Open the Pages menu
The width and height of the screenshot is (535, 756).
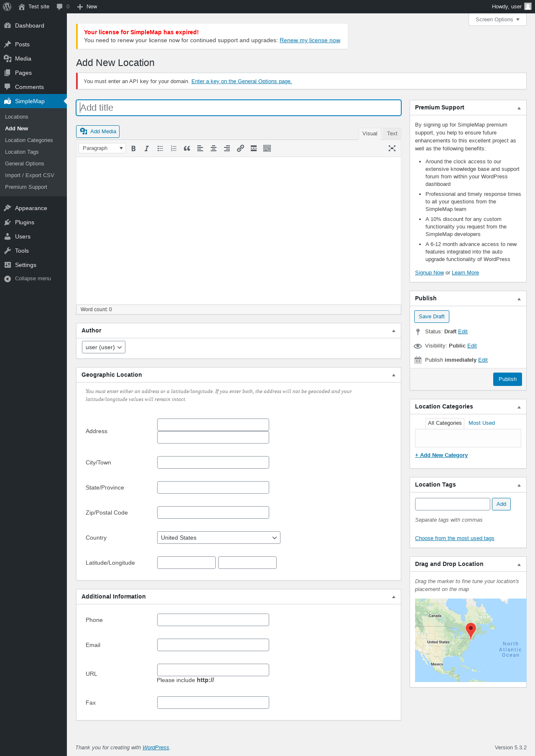click(33, 73)
